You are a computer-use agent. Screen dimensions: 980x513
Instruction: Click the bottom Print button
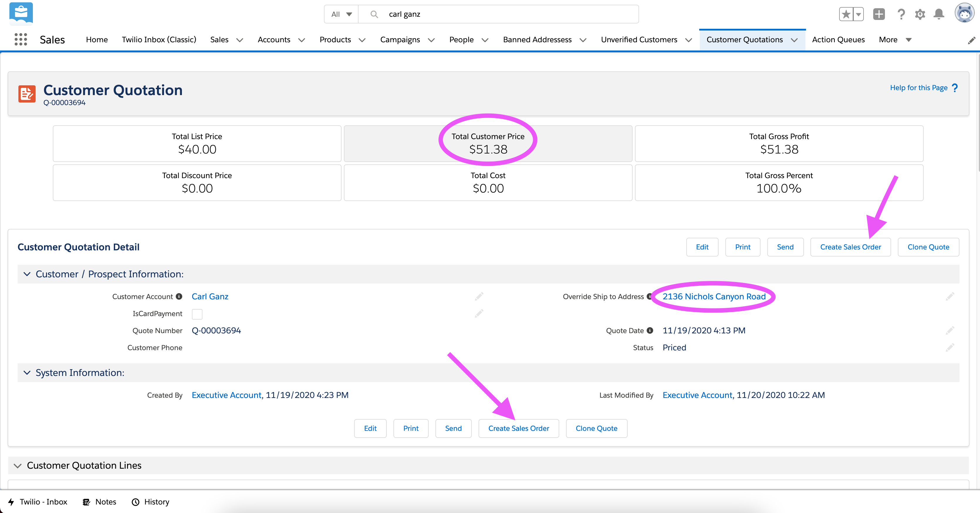click(x=411, y=428)
